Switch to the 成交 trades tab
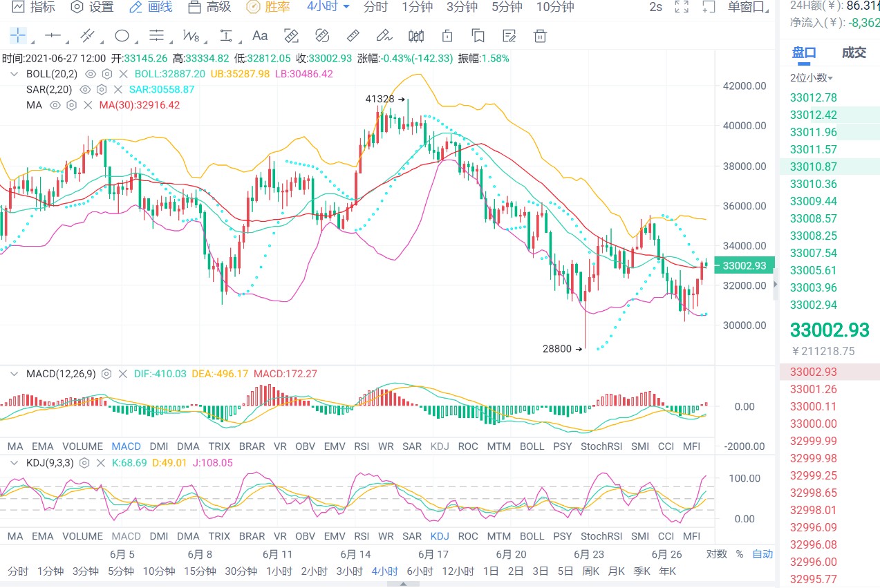 854,53
